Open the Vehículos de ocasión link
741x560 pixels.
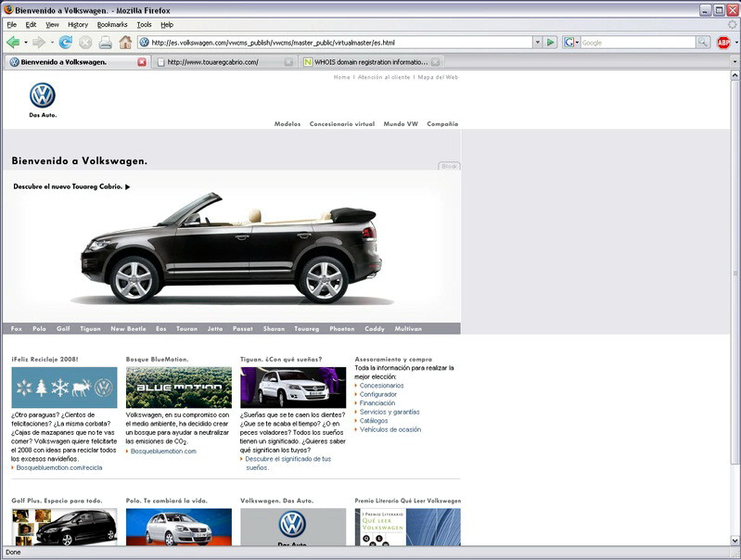coord(390,429)
